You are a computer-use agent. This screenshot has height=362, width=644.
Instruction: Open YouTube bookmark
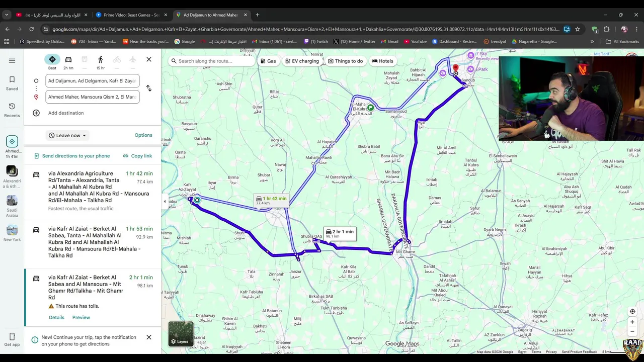415,42
